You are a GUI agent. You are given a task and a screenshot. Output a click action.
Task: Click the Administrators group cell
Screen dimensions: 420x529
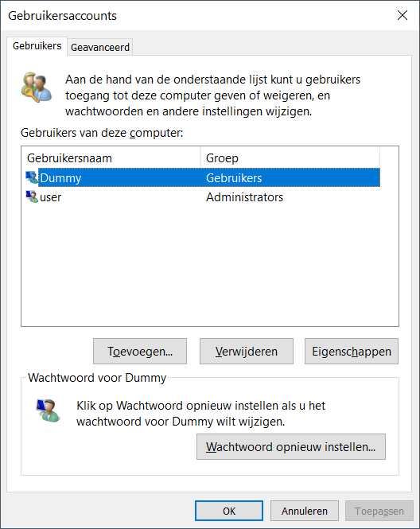click(x=244, y=197)
